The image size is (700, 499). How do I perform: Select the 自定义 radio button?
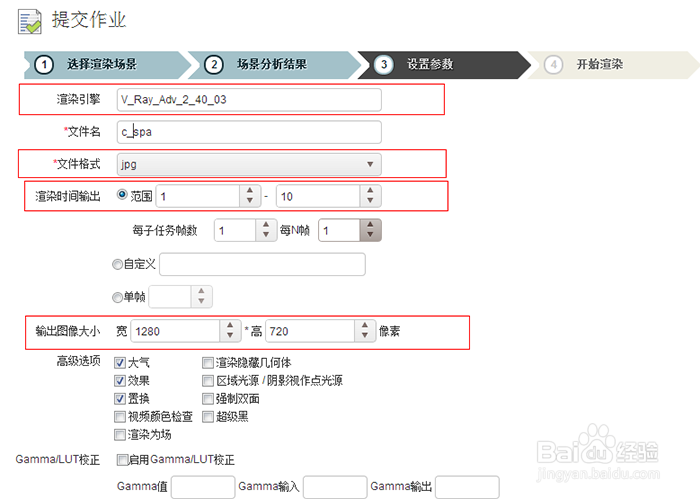(117, 264)
